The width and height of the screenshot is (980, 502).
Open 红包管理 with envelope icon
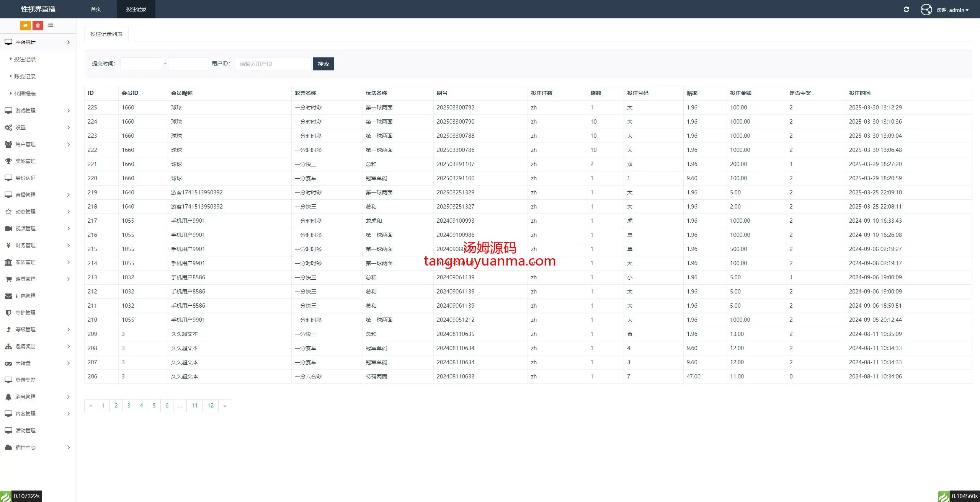click(x=25, y=296)
